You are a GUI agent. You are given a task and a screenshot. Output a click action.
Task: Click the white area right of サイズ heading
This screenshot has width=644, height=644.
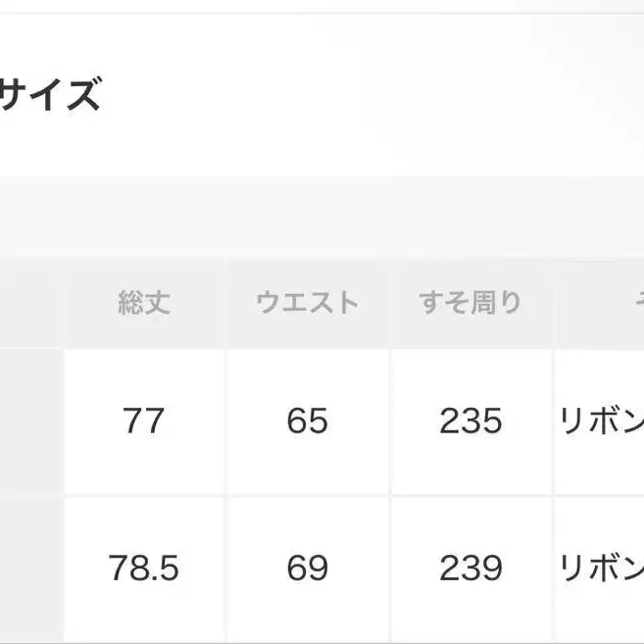372,96
